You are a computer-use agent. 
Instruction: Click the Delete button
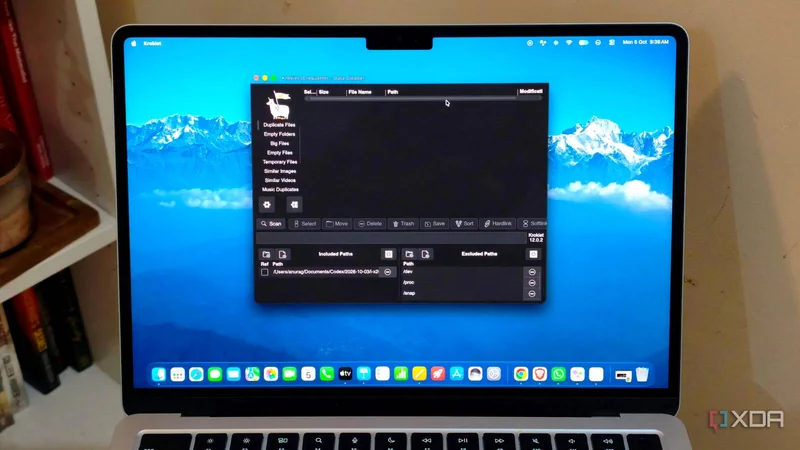click(x=370, y=223)
